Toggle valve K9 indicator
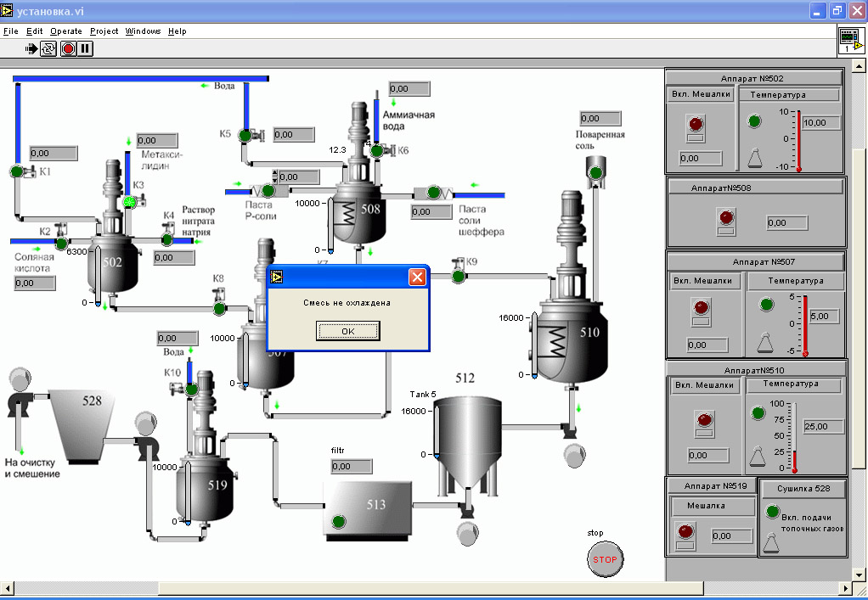Image resolution: width=868 pixels, height=600 pixels. pos(458,276)
